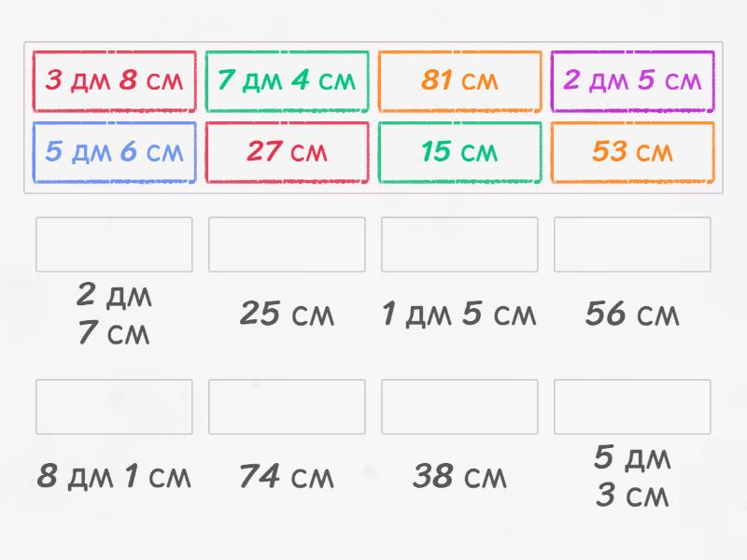This screenshot has height=560, width=747.
Task: Click the red 3 дм 8 см tile
Action: pos(114,81)
